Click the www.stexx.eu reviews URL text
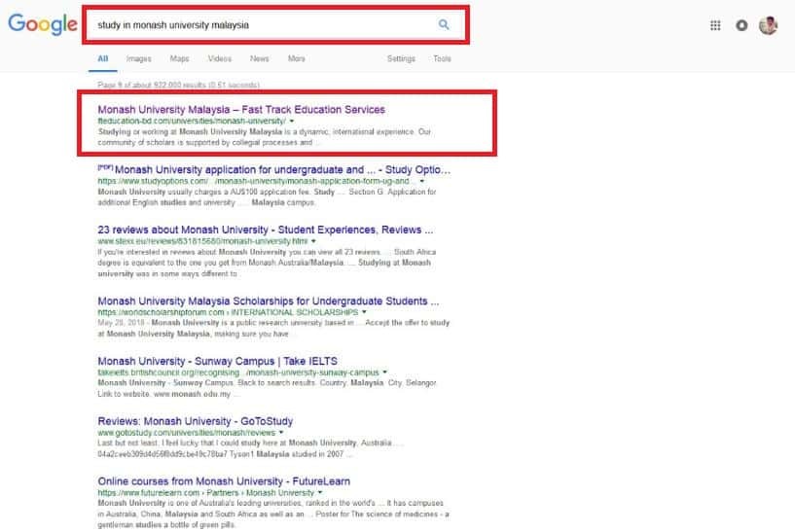This screenshot has width=795, height=532. point(202,241)
